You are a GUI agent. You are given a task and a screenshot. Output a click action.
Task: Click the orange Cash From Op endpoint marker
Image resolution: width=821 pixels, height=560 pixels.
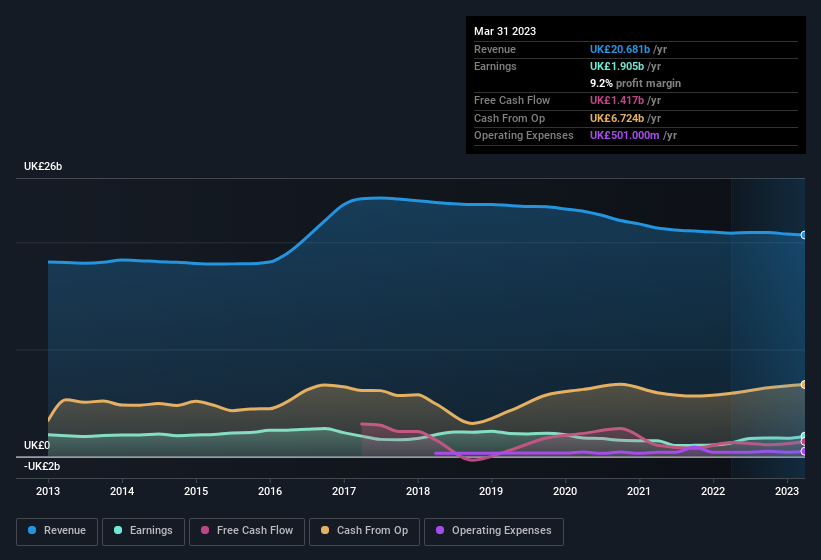[804, 384]
